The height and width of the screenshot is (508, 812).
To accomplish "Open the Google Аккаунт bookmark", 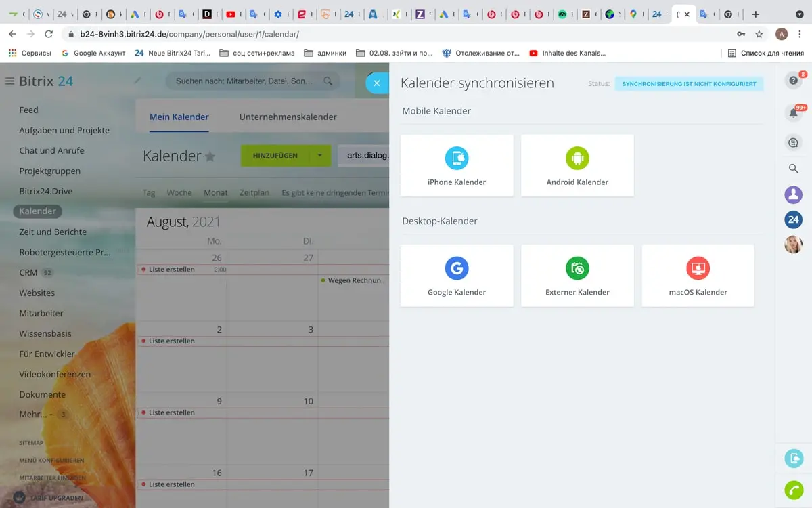I will point(94,53).
